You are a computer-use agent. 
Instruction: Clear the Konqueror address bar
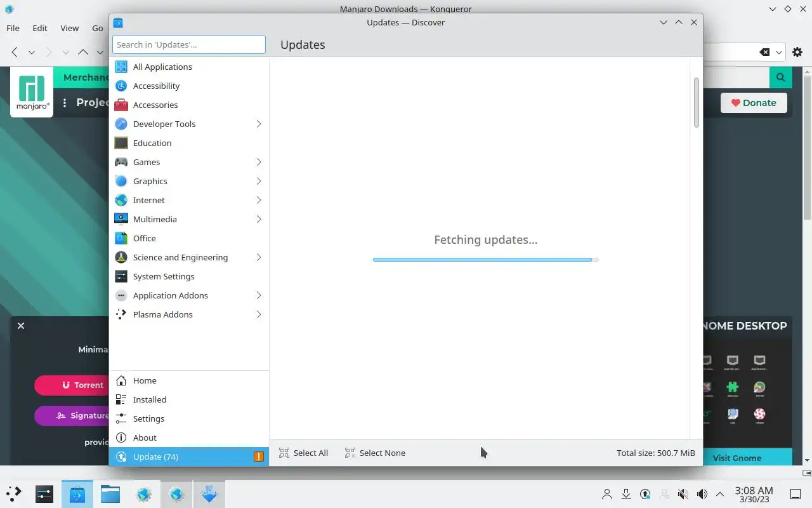tap(764, 52)
